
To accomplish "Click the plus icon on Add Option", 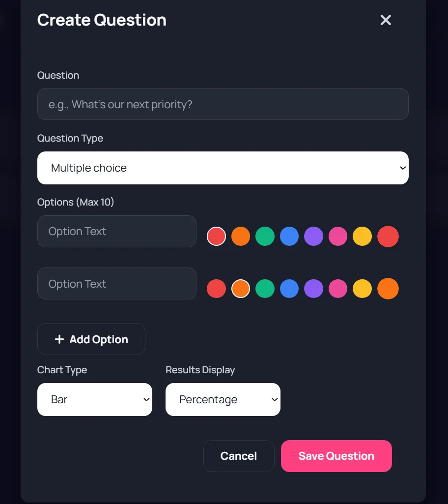I will pyautogui.click(x=59, y=339).
